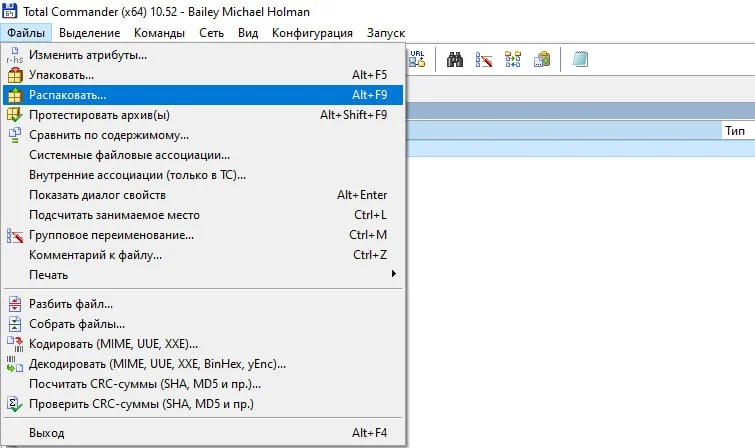Choose Сравнить по содержимому…
This screenshot has height=448, width=755.
(x=203, y=135)
